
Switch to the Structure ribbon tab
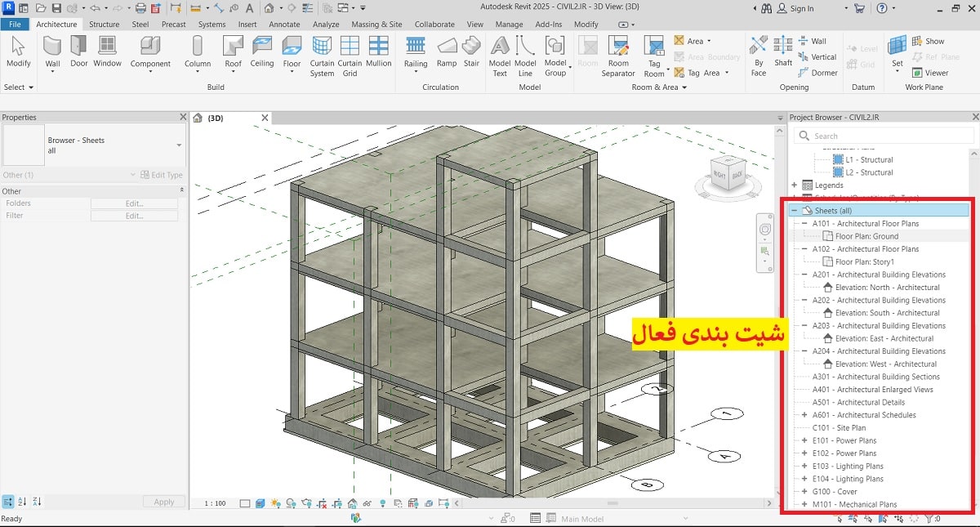pos(104,25)
